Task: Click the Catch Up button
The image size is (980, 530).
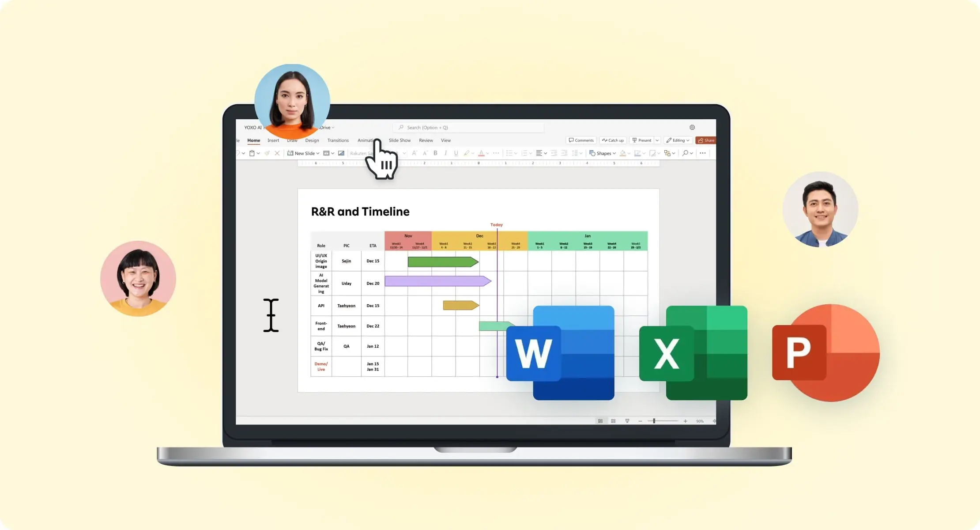Action: tap(615, 140)
